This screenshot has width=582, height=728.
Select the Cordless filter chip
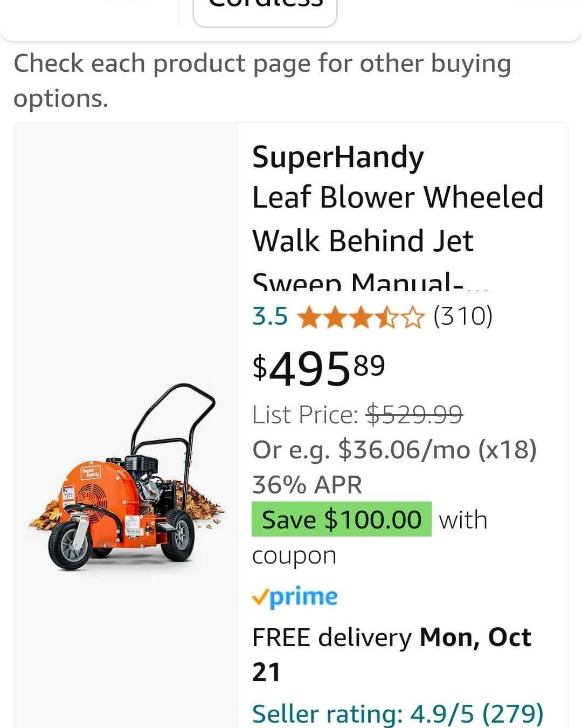coord(265,9)
